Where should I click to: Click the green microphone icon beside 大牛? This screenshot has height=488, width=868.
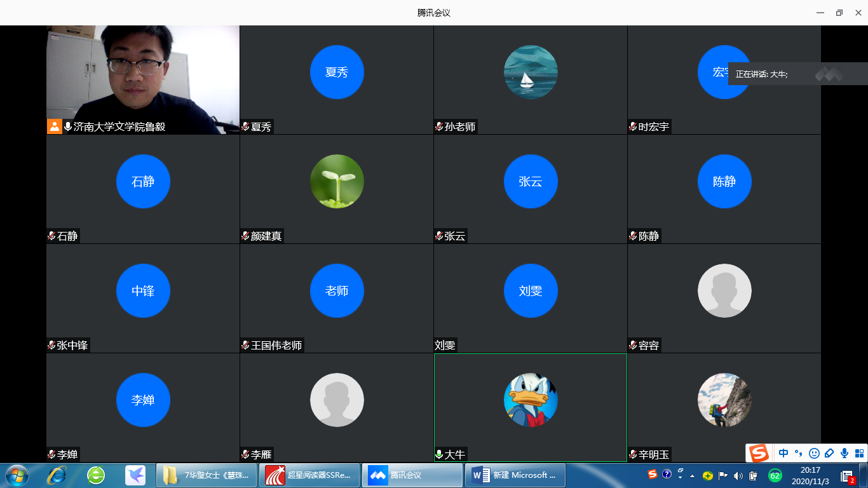438,454
